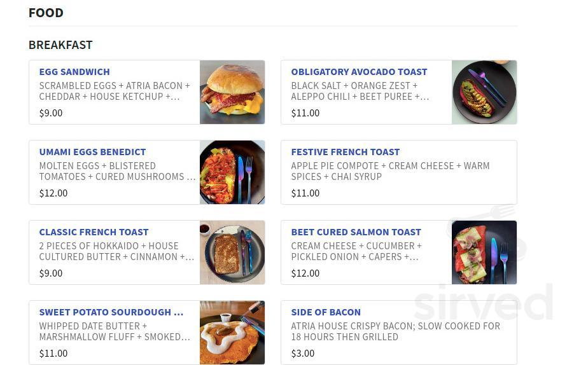This screenshot has height=365, width=588.
Task: Select the Side of Bacon title
Action: [x=326, y=312]
